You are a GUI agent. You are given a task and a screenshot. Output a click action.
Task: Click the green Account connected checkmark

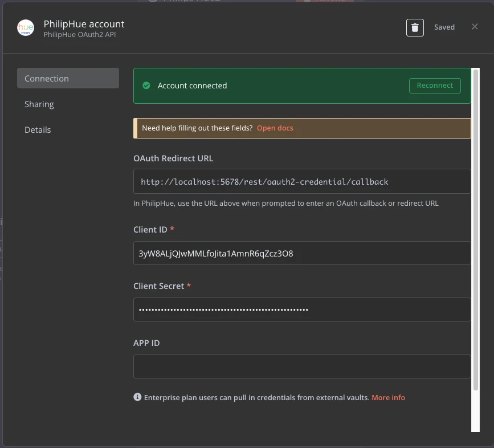[x=146, y=85]
